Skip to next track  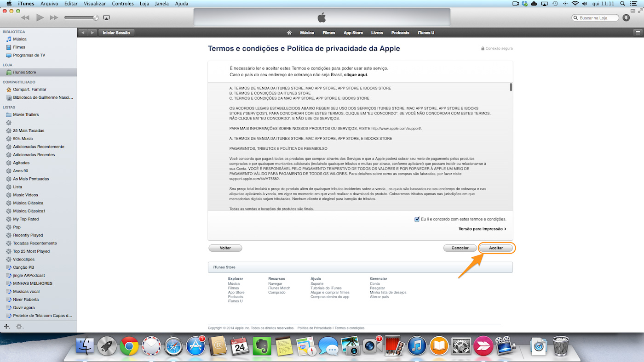coord(54,17)
